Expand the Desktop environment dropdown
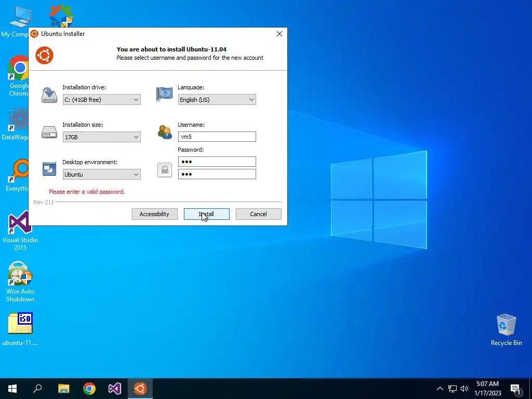532x399 pixels. coord(101,175)
